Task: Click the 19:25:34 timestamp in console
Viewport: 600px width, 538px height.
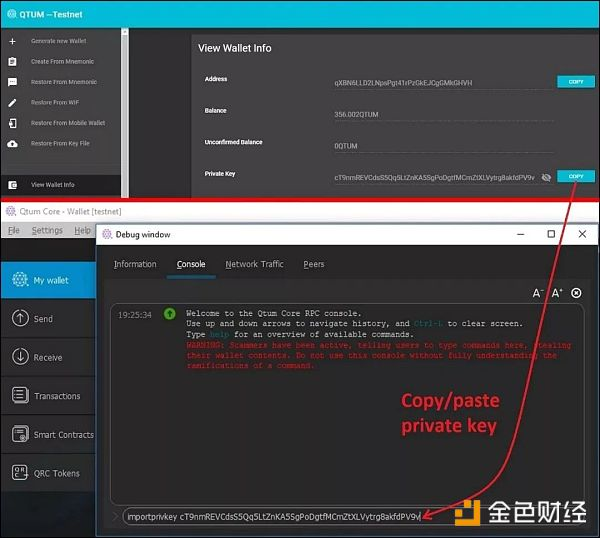Action: point(135,315)
